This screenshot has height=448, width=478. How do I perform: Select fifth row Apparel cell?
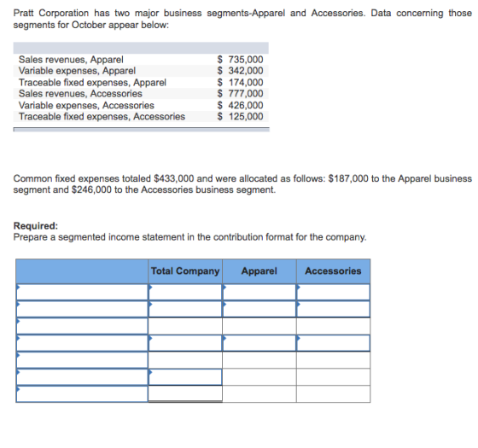259,360
